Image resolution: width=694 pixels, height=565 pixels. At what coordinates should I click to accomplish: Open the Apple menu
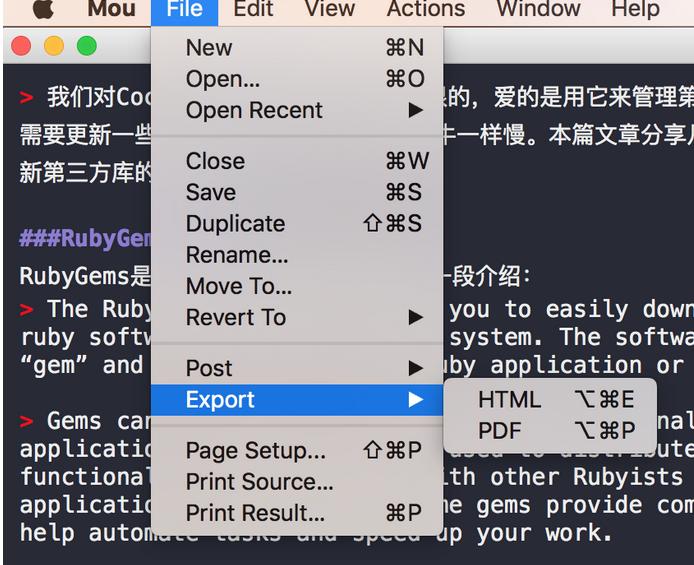pos(43,9)
